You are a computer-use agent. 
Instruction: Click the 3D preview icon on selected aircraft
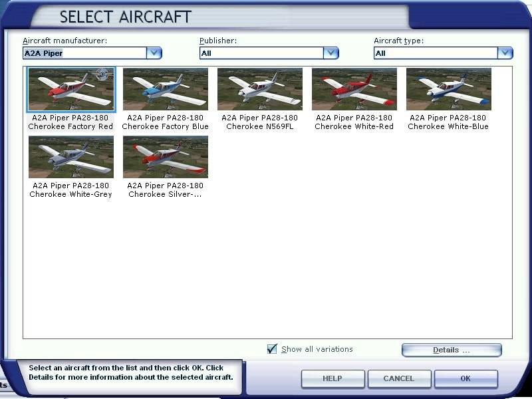tap(102, 74)
